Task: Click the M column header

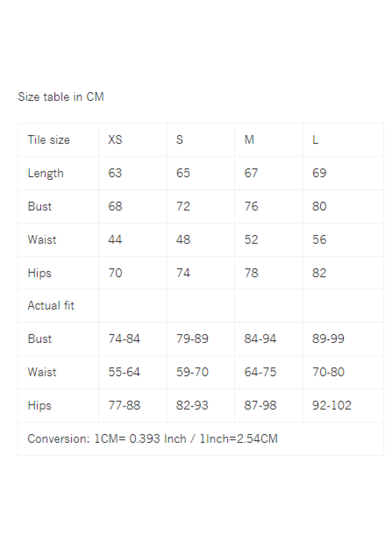Action: pyautogui.click(x=249, y=140)
